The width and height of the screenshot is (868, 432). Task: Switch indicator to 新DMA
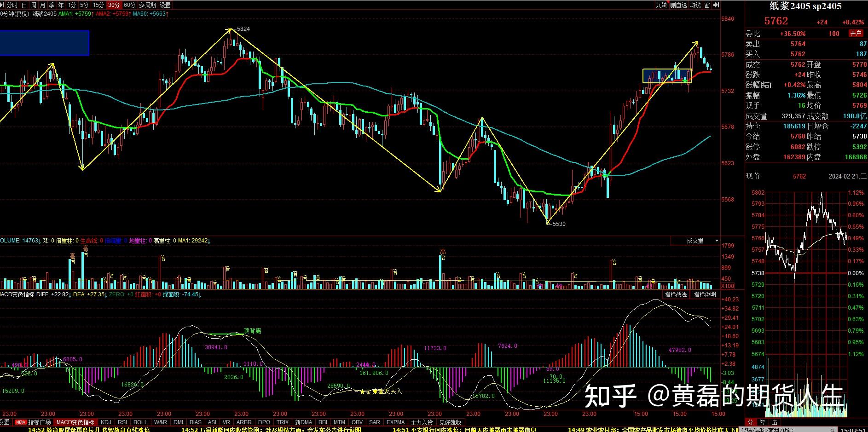point(303,422)
